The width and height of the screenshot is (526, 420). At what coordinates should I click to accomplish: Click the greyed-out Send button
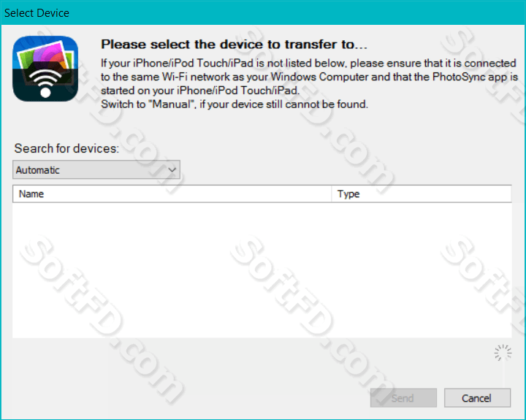(403, 398)
